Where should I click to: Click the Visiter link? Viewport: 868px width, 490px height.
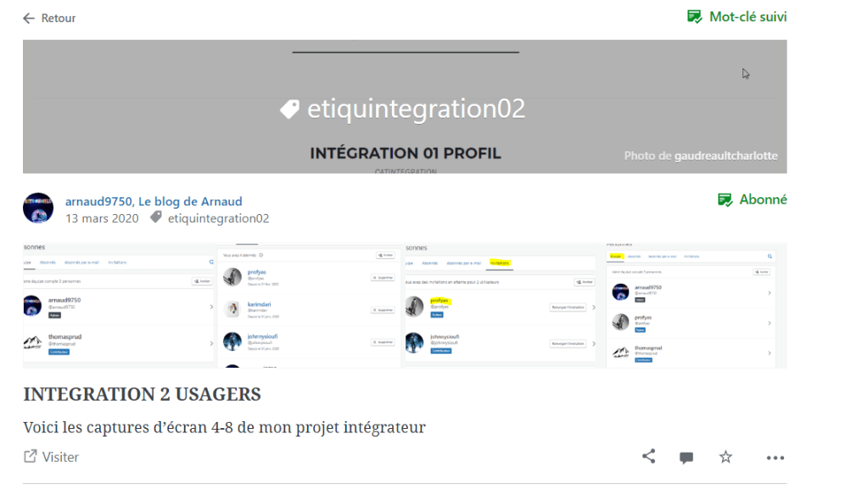point(60,457)
